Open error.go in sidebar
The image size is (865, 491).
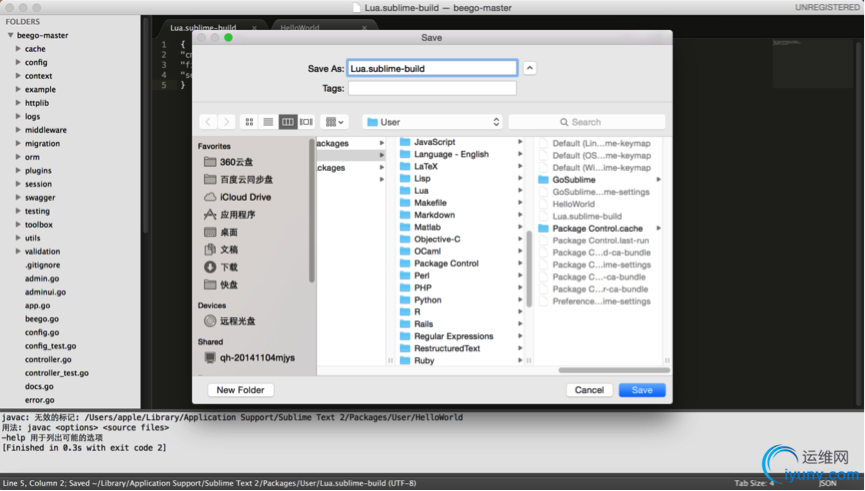[x=39, y=400]
